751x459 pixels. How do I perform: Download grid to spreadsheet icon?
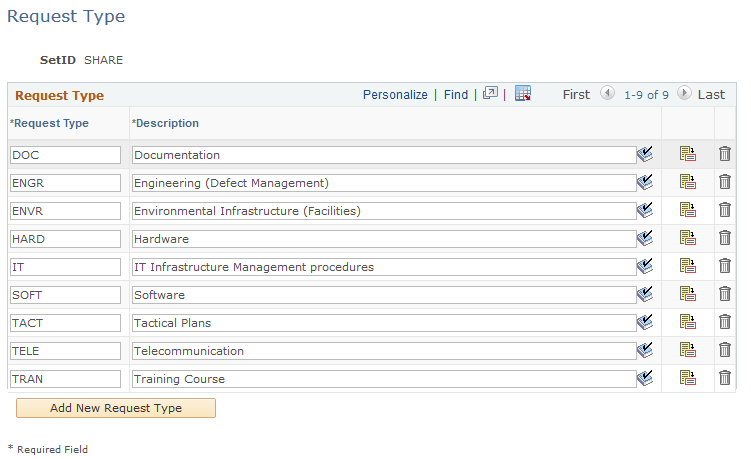coord(523,94)
